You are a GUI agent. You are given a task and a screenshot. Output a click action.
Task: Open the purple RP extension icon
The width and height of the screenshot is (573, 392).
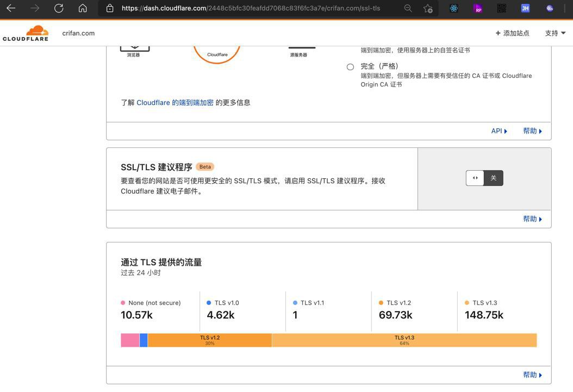tap(478, 8)
